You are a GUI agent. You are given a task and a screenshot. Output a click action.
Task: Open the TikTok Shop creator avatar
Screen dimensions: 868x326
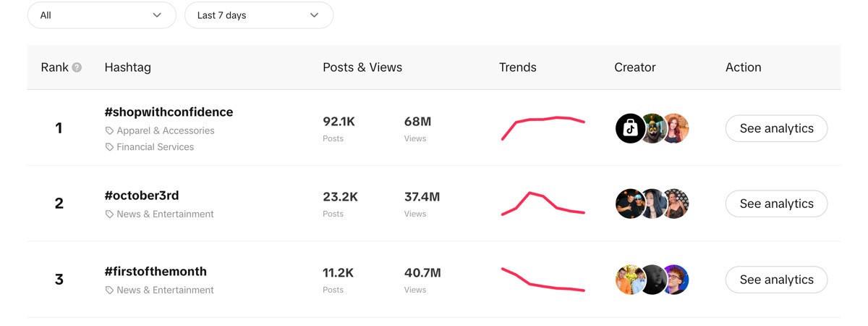[x=629, y=128]
